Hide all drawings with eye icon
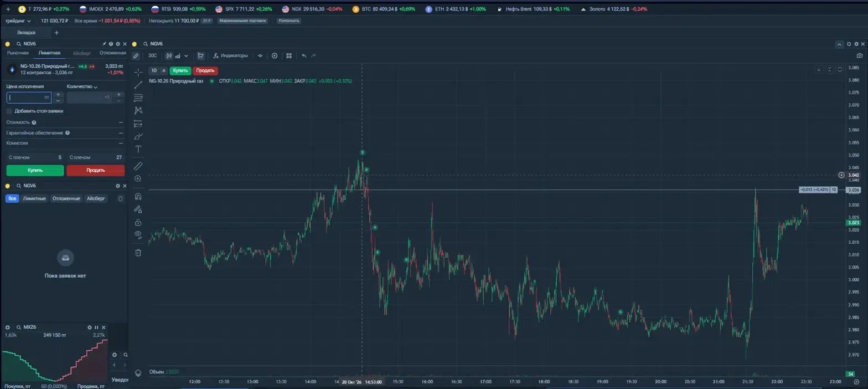 click(138, 234)
